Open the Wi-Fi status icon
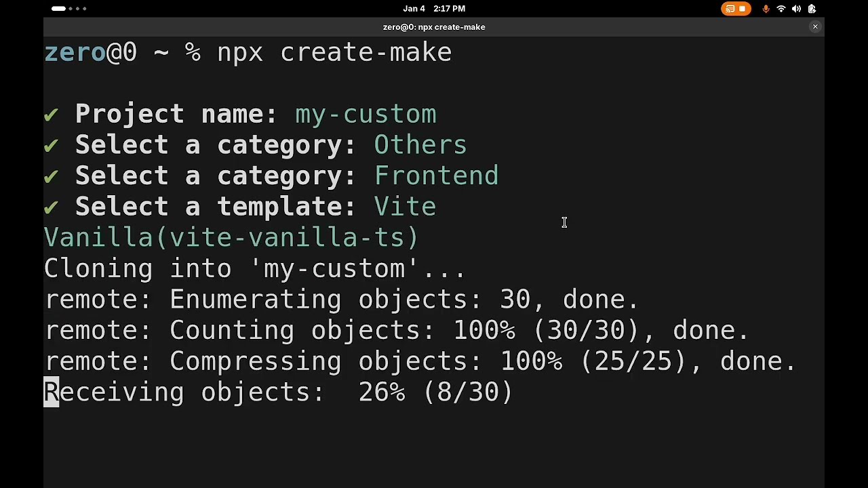This screenshot has width=868, height=488. click(781, 9)
